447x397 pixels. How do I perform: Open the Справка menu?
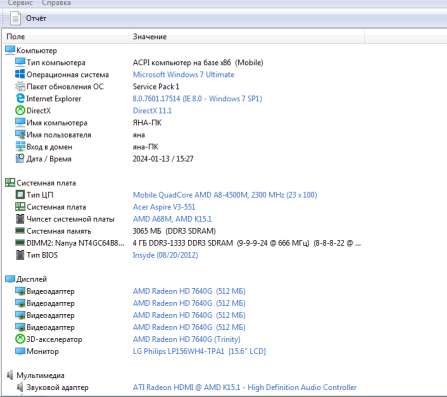56,3
